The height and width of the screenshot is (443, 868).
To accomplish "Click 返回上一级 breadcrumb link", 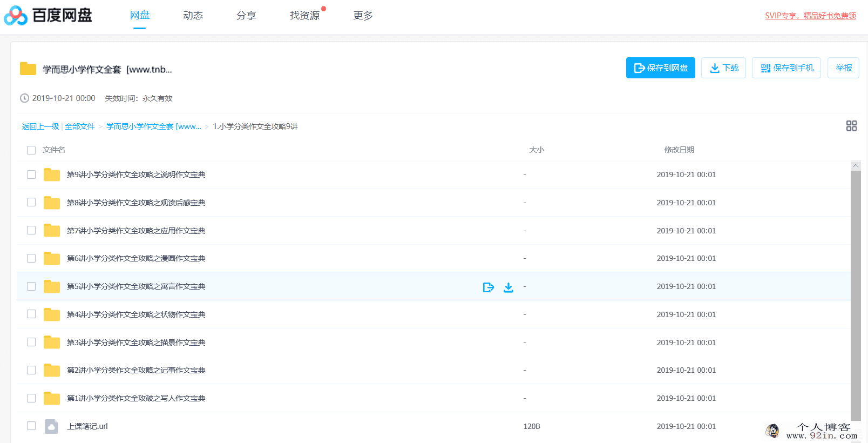I will pos(40,126).
